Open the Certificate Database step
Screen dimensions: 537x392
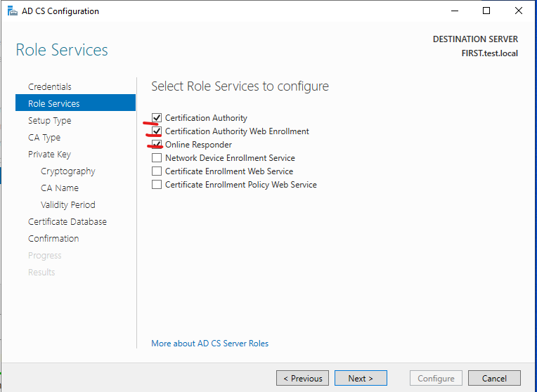coord(67,221)
